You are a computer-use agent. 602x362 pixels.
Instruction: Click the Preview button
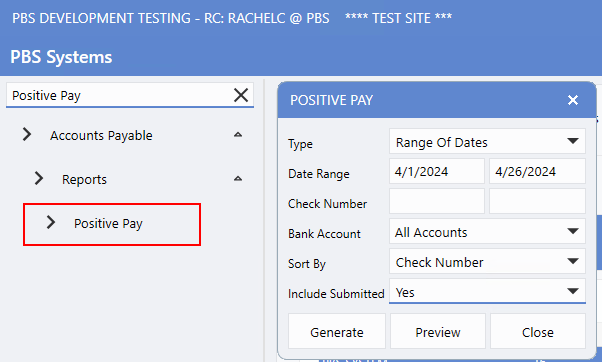pyautogui.click(x=438, y=331)
